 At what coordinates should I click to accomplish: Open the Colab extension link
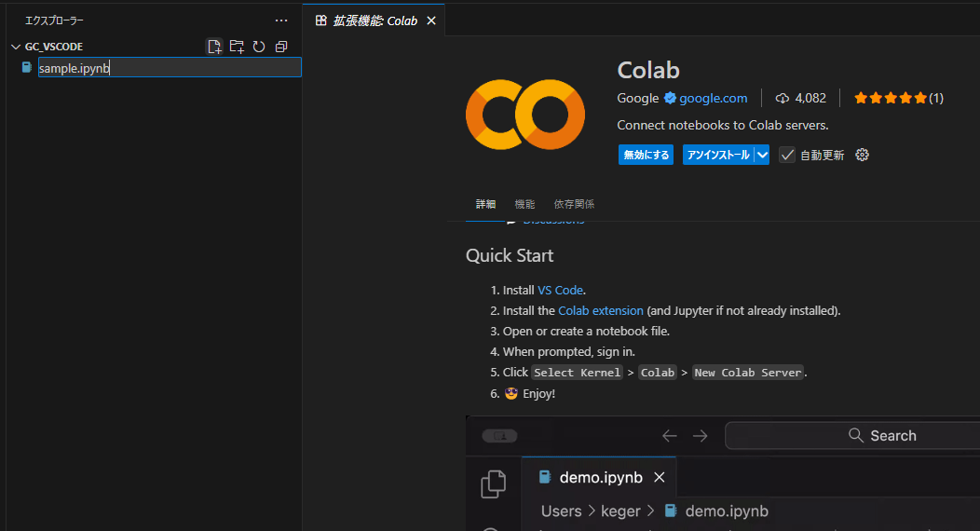601,310
